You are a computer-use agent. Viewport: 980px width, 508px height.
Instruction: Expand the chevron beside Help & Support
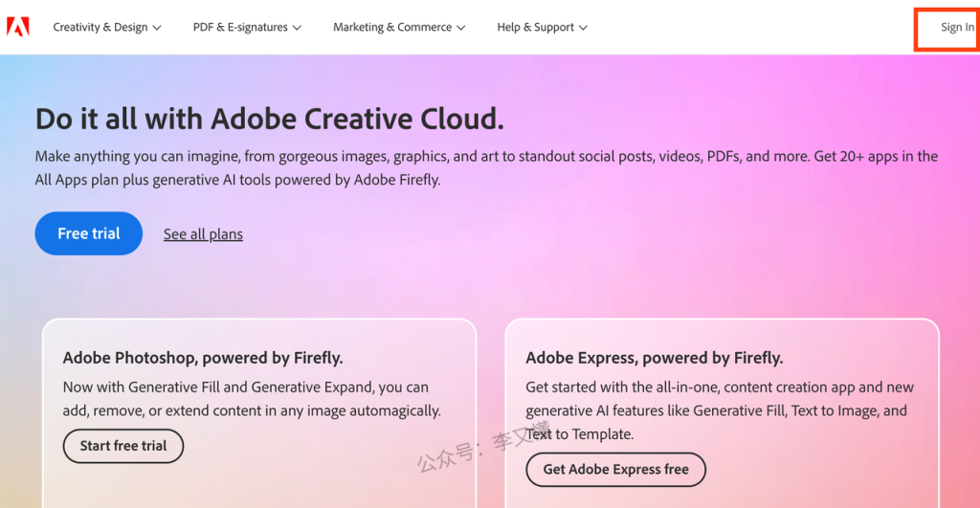click(x=584, y=28)
